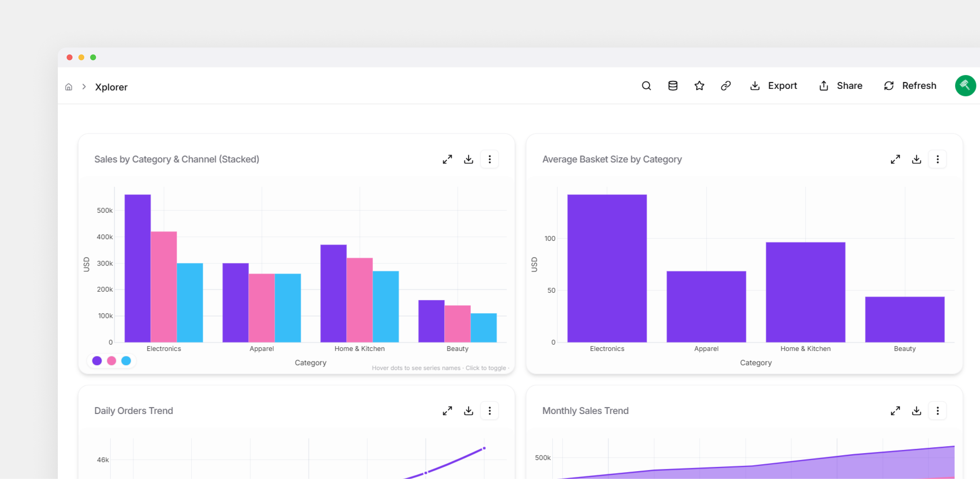Open the database icon in header
The width and height of the screenshot is (980, 479).
pos(673,86)
